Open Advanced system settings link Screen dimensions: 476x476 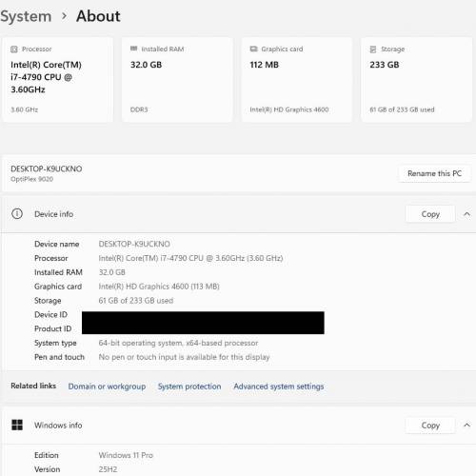[279, 387]
